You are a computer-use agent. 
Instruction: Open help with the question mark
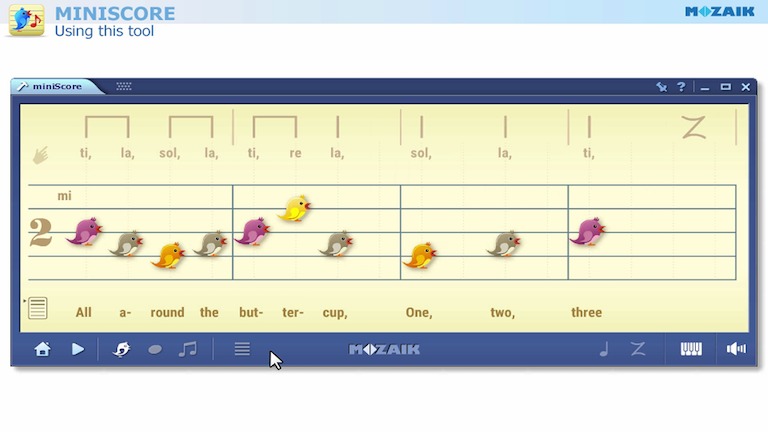click(x=682, y=87)
